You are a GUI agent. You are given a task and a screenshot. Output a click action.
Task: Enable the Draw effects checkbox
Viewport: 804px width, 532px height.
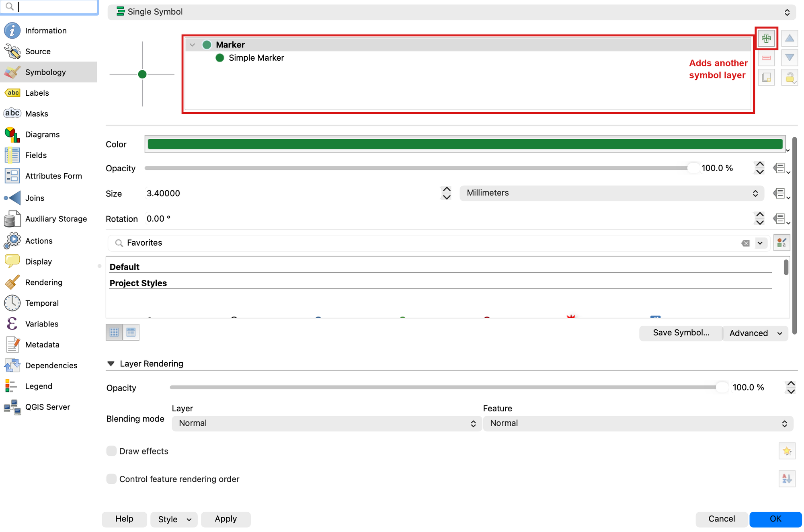click(111, 451)
